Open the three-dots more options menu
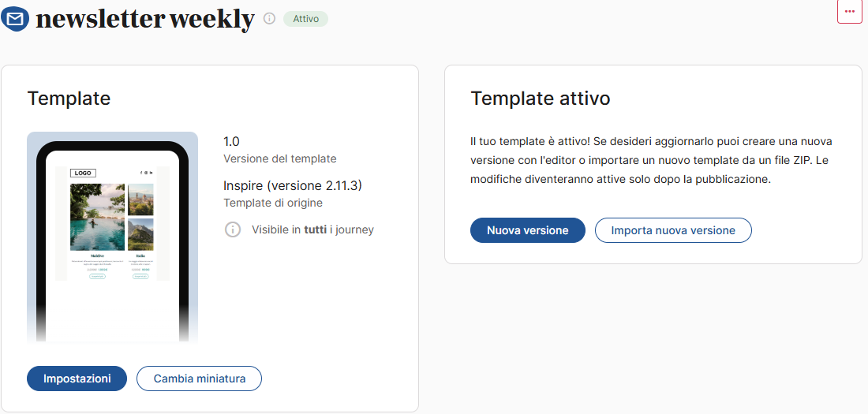The image size is (868, 414). [x=850, y=11]
